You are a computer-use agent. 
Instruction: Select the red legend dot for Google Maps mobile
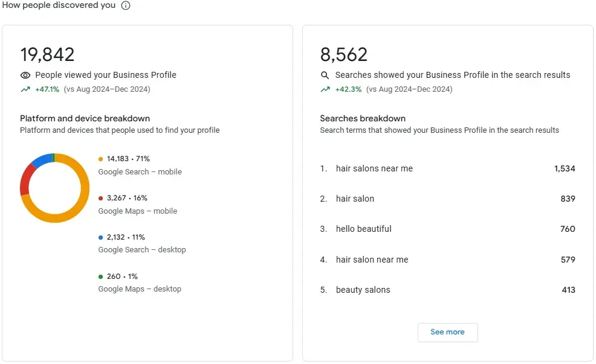[x=100, y=197]
